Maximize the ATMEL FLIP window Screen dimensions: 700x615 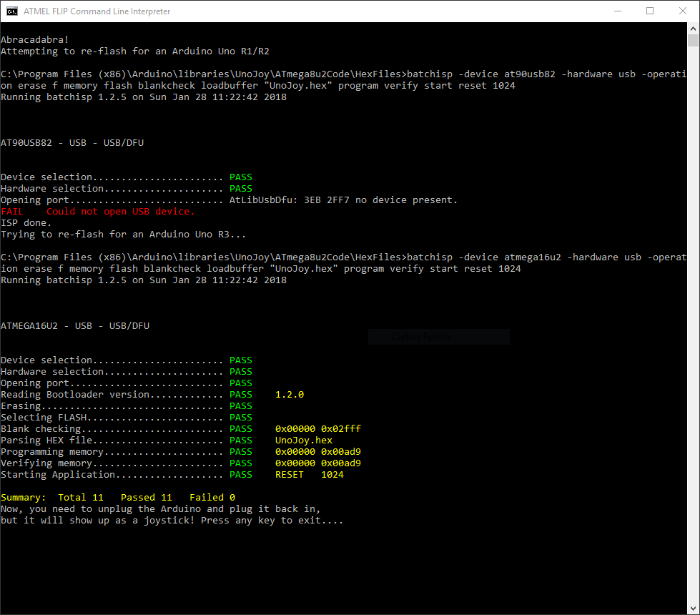(650, 11)
